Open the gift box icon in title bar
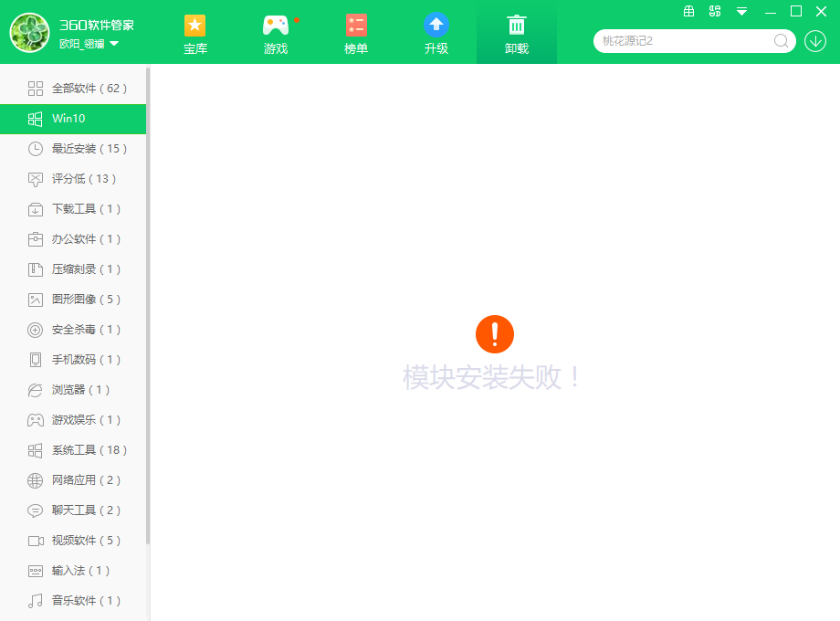The image size is (840, 621). pos(689,11)
